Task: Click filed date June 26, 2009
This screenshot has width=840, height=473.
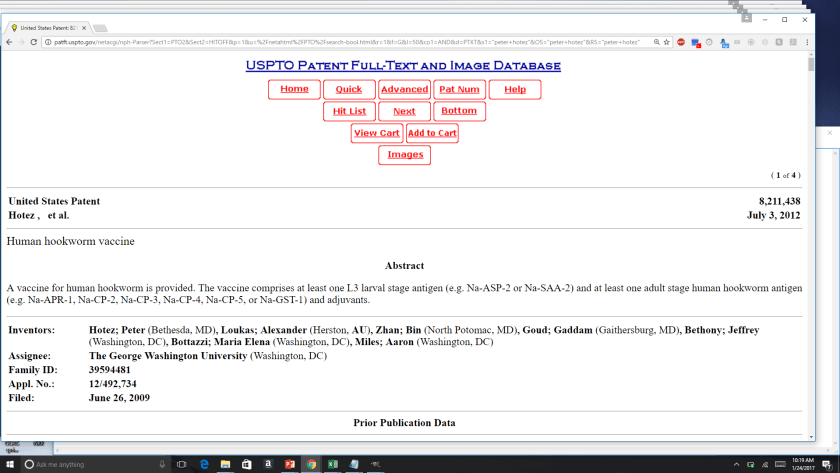Action: coord(119,397)
